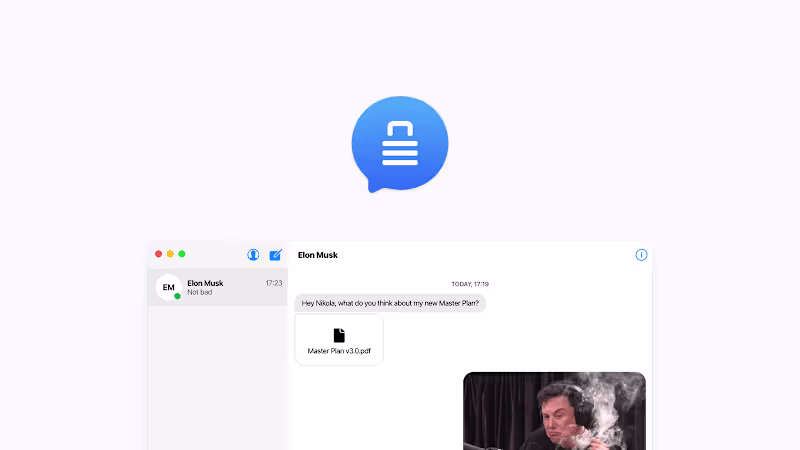Viewport: 800px width, 450px height.
Task: Click the EM avatar circle
Action: [168, 287]
